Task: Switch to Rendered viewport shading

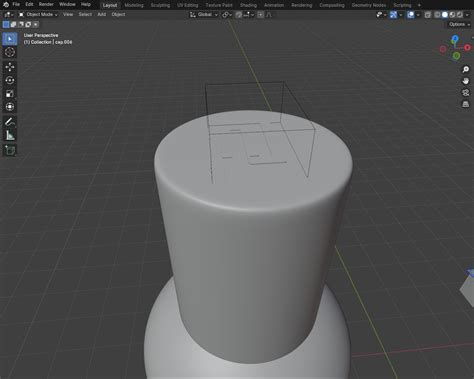Action: coord(460,15)
